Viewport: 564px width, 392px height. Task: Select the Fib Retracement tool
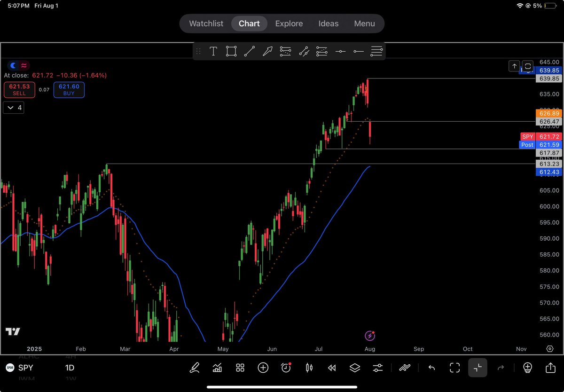click(285, 51)
